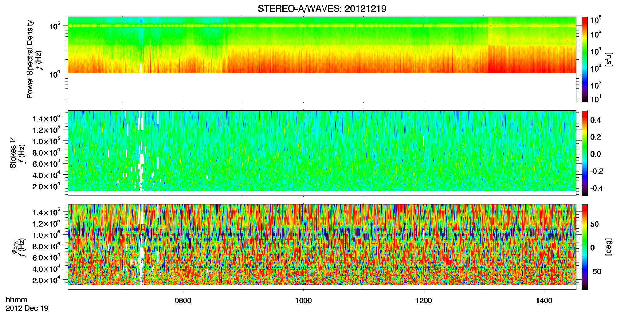Click the hhmm time format label
The width and height of the screenshot is (644, 332).
click(17, 300)
